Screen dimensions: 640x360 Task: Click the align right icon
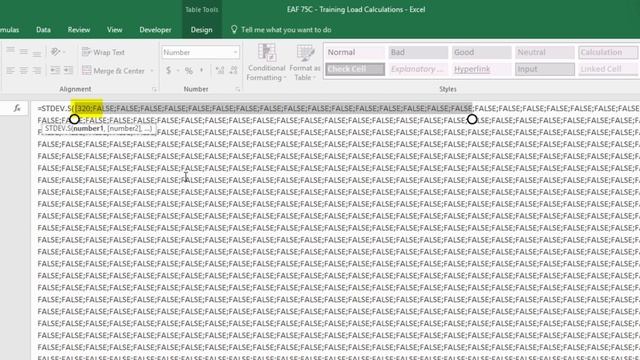coord(37,70)
